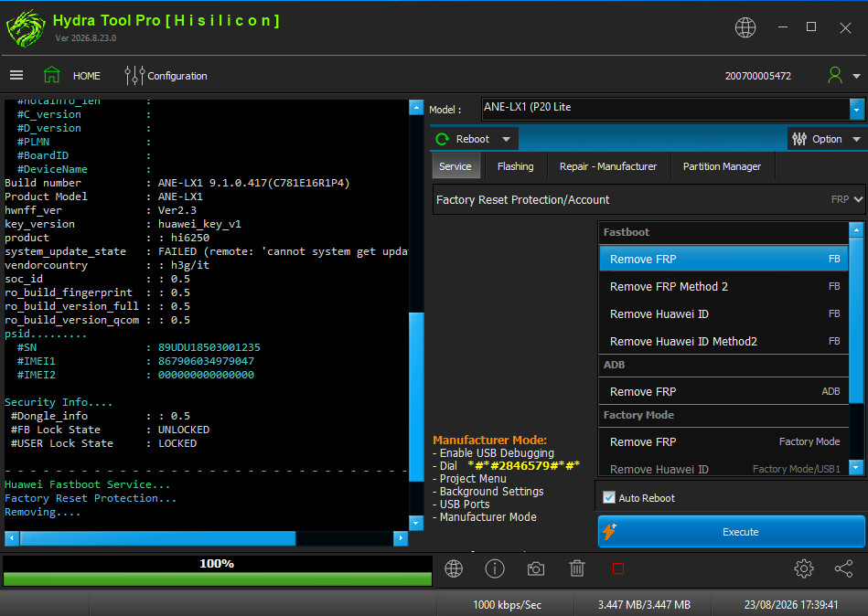Screen dimensions: 868x616
Task: Select Remove Huawei ID Method2
Action: (x=723, y=341)
